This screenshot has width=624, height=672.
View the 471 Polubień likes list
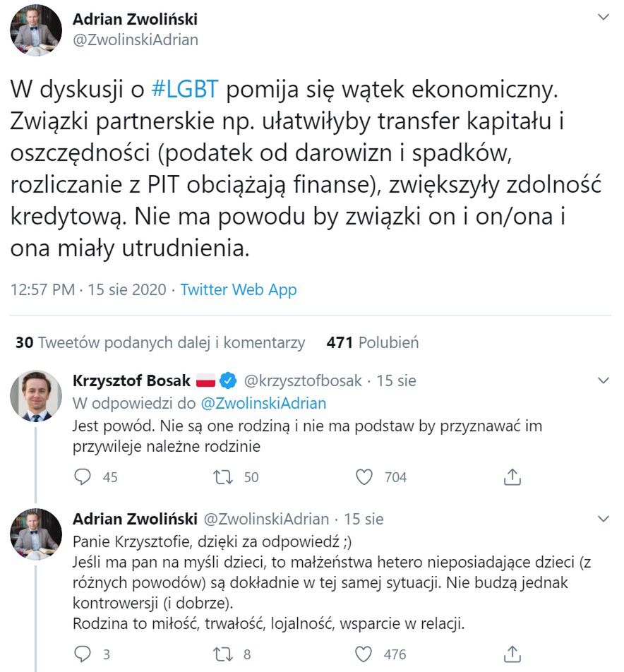[373, 343]
